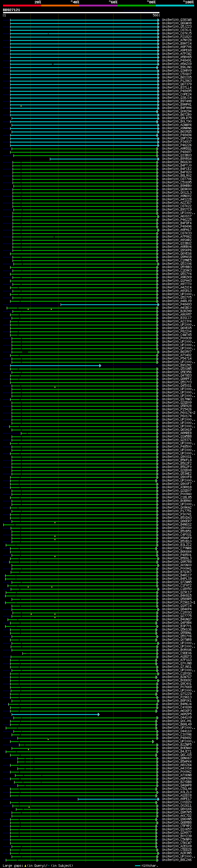Select the UniRef100_Q0H294 entry
This screenshot has width=197, height=868.
(x=177, y=111)
